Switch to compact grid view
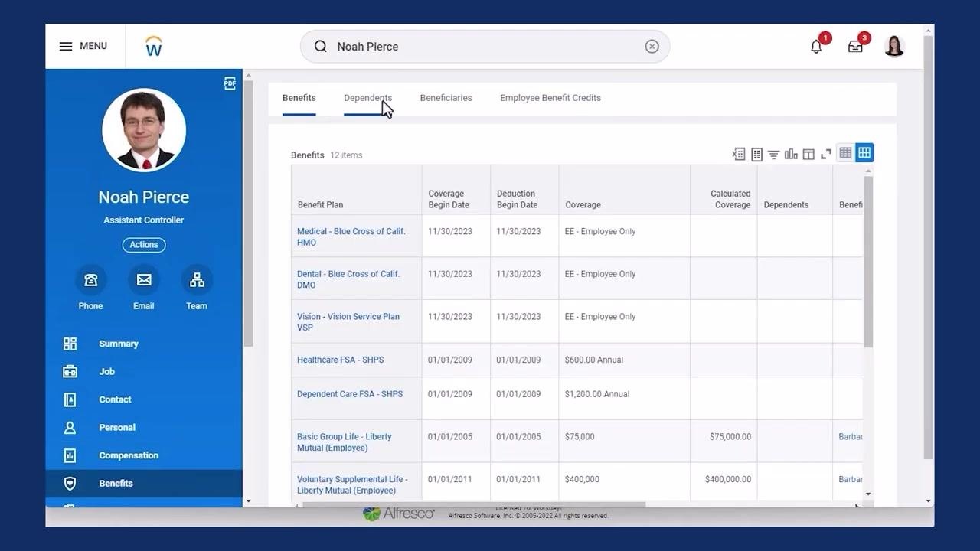The width and height of the screenshot is (980, 551). (x=845, y=153)
